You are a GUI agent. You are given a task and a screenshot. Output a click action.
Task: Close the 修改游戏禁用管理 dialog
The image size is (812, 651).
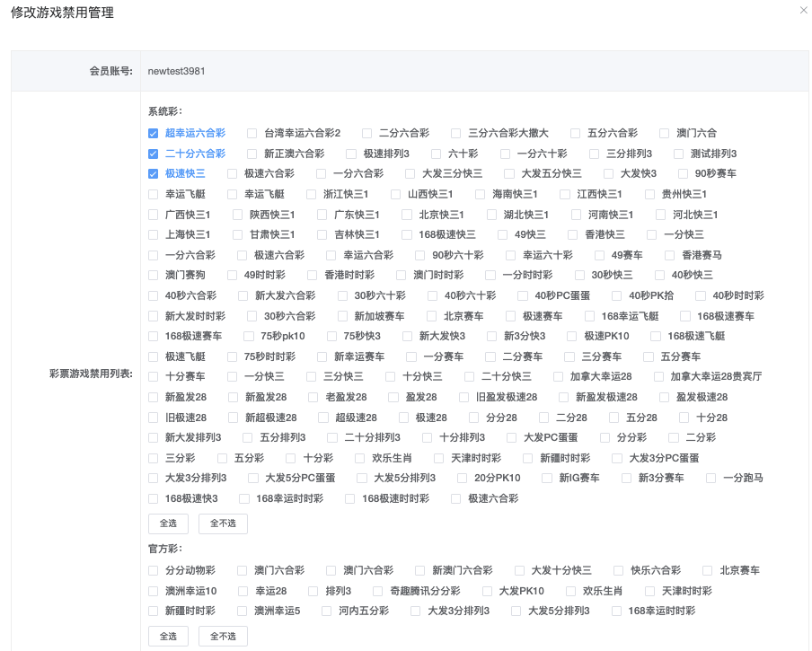tap(803, 10)
